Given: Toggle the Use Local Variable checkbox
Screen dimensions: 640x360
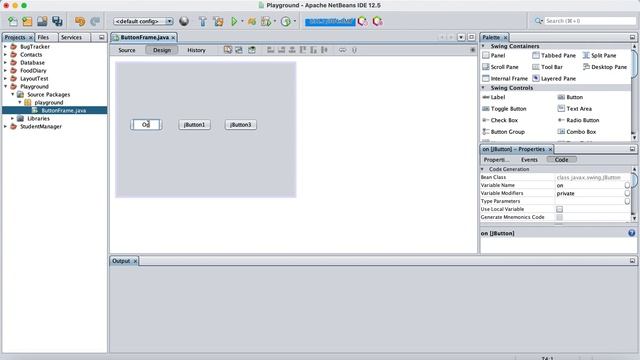Looking at the screenshot, I should click(560, 209).
